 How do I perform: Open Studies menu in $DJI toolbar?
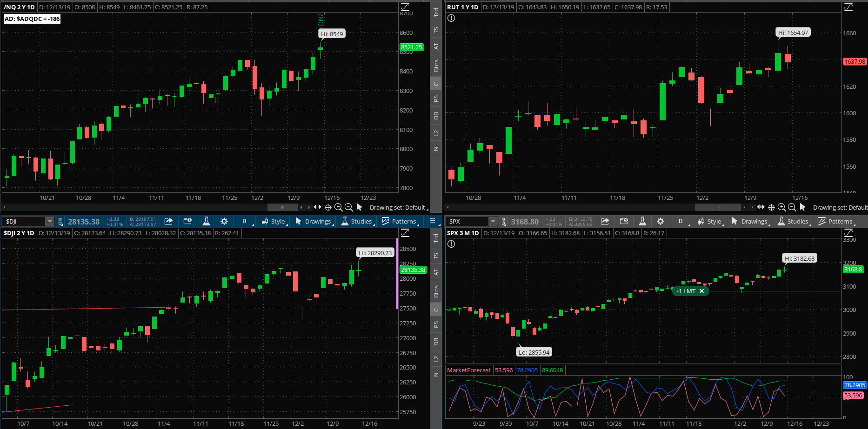coord(357,221)
